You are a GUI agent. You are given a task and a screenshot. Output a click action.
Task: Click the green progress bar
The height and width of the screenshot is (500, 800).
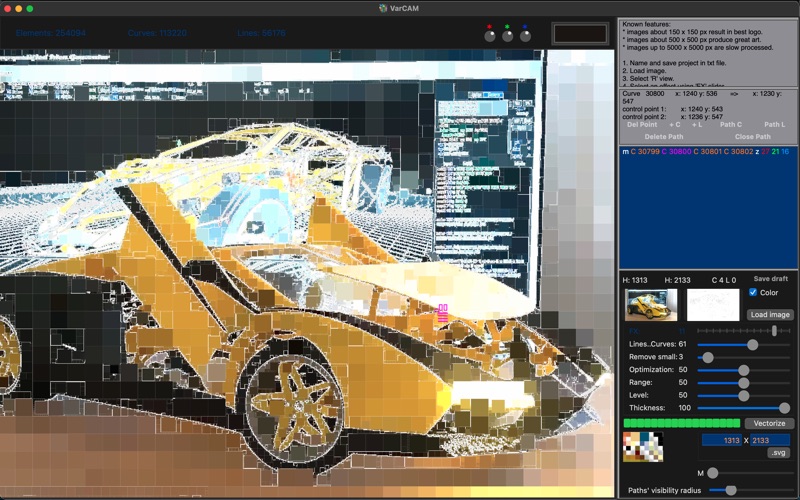pos(682,423)
